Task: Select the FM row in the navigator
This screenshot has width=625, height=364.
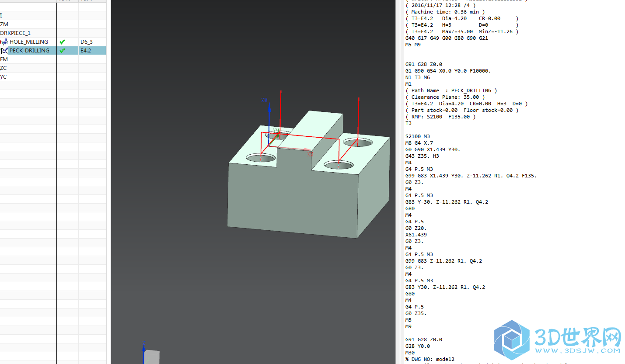Action: pyautogui.click(x=4, y=59)
